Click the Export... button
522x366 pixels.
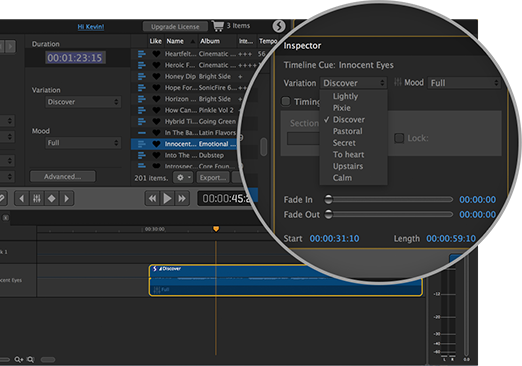tap(213, 178)
